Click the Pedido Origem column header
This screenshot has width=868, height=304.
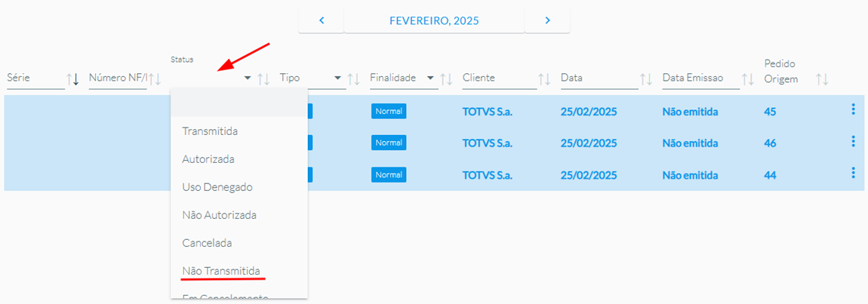tap(781, 72)
